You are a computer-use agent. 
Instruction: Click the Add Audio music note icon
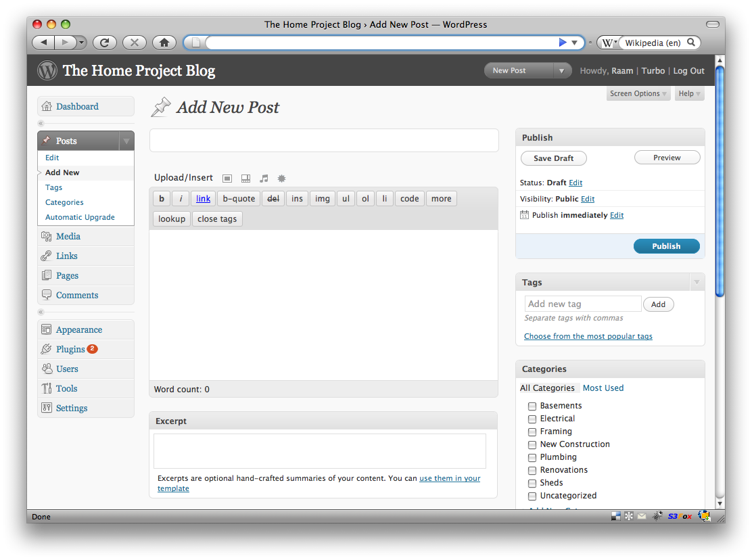point(264,179)
